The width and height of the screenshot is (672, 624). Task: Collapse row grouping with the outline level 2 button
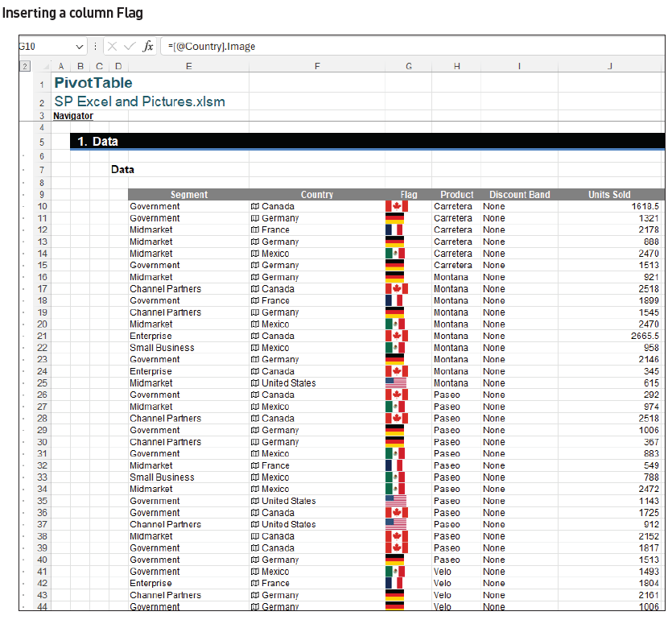point(24,65)
